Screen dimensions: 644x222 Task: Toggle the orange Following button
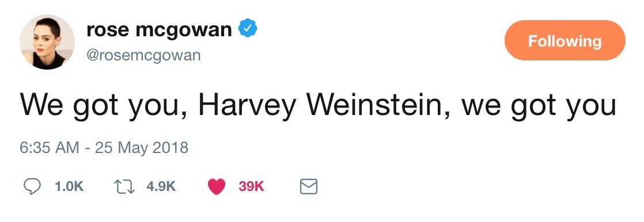(565, 41)
